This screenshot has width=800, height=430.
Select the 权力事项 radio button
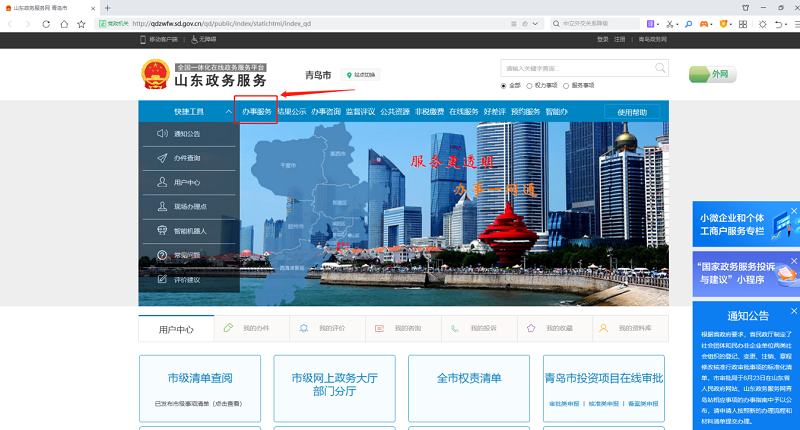click(x=529, y=86)
